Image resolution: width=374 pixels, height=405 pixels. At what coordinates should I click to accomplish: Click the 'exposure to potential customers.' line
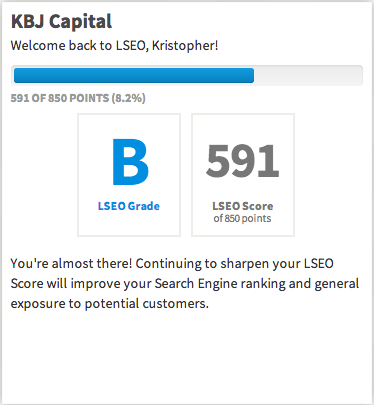tap(110, 304)
